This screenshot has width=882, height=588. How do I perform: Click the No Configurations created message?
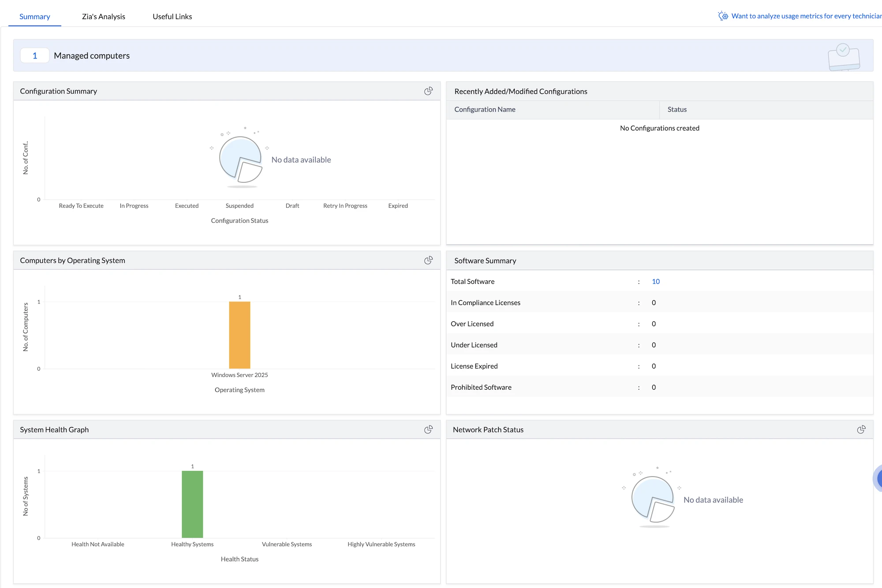coord(660,128)
